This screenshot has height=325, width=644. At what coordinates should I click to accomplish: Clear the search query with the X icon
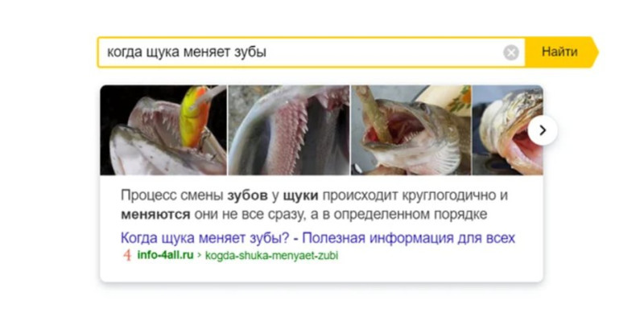511,52
